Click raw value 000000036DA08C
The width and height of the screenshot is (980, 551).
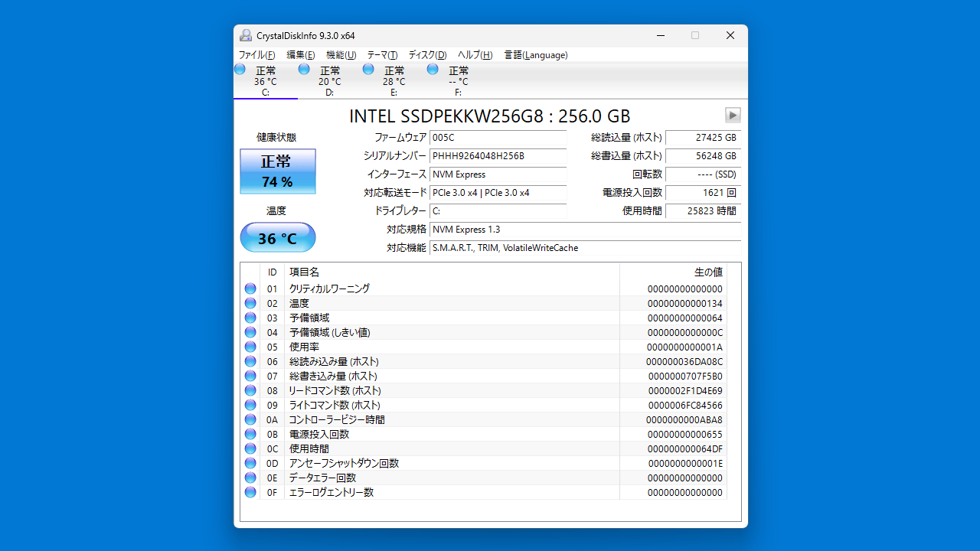click(x=684, y=362)
